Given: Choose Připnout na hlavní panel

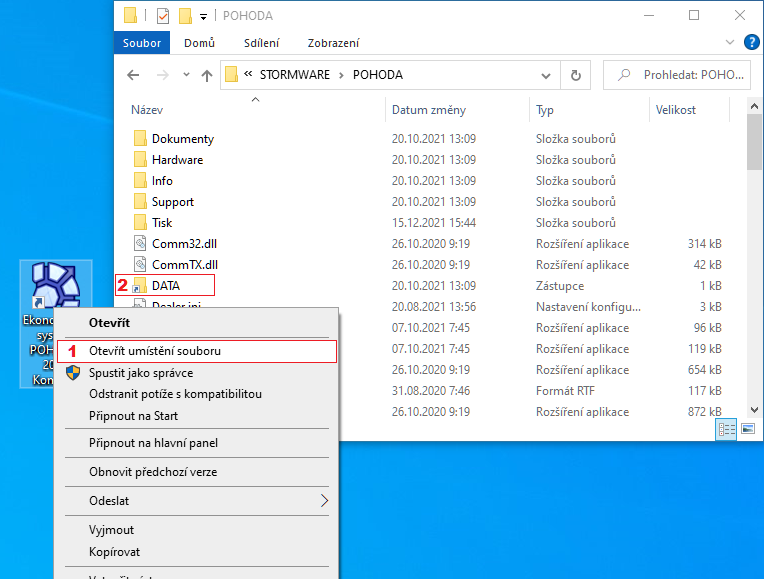Looking at the screenshot, I should pyautogui.click(x=197, y=443).
